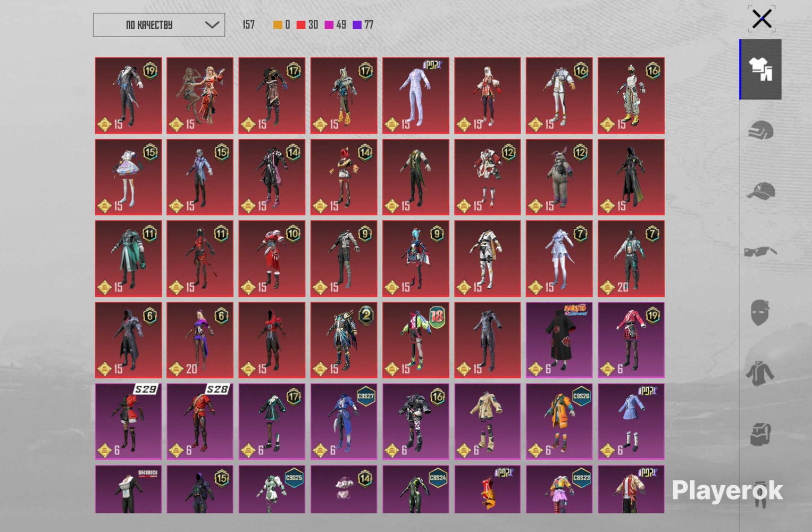This screenshot has width=812, height=532.
Task: Select the S28 season outfit
Action: (200, 422)
